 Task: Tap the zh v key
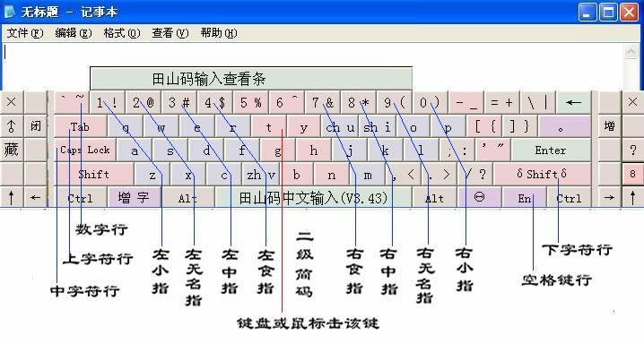tap(260, 174)
